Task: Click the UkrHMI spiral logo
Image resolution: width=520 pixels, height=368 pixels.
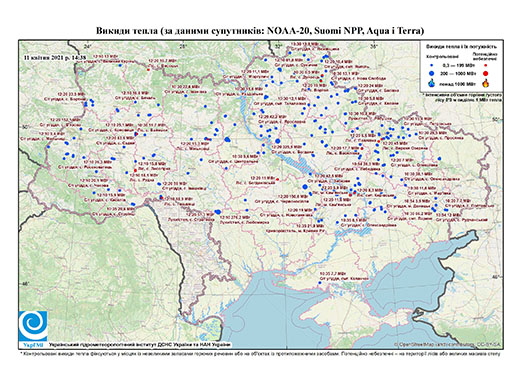Action: (33, 326)
